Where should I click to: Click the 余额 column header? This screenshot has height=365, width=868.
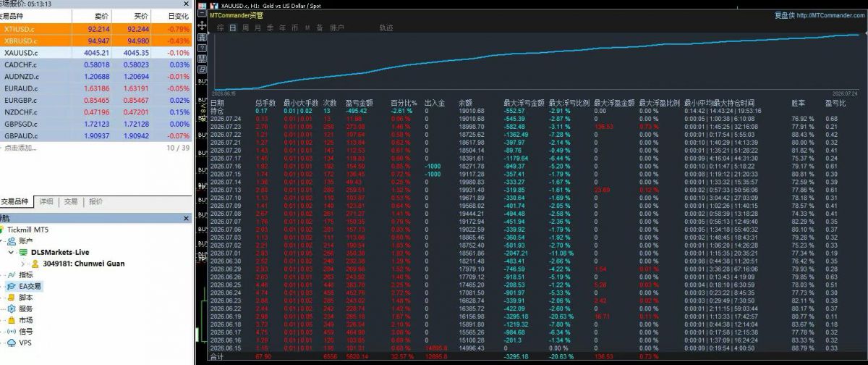[x=466, y=103]
